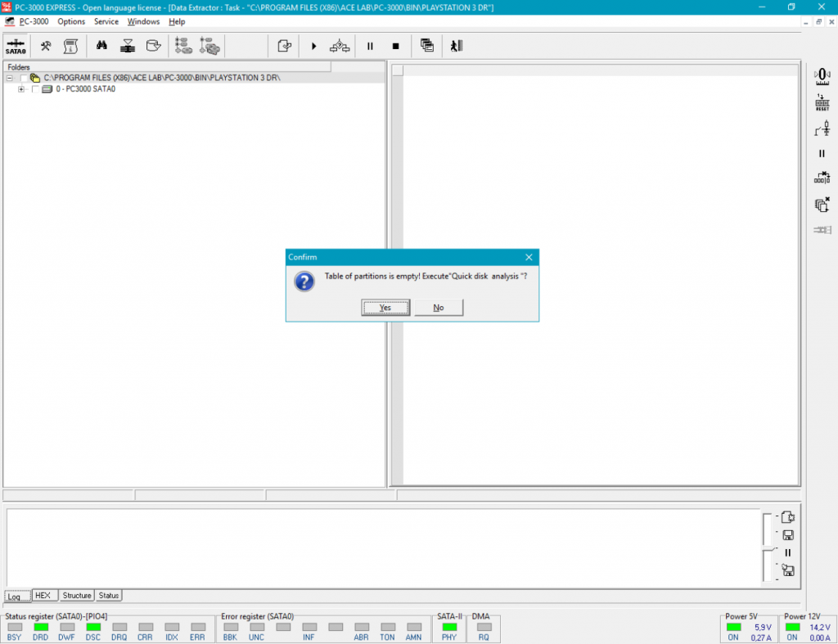This screenshot has width=838, height=644.
Task: Click Yes to run Quick disk analysis
Action: point(385,308)
